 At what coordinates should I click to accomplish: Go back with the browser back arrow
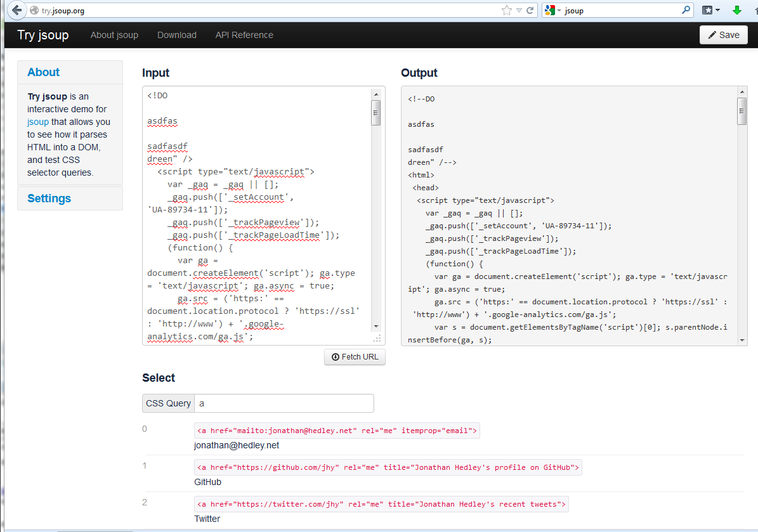click(x=17, y=10)
